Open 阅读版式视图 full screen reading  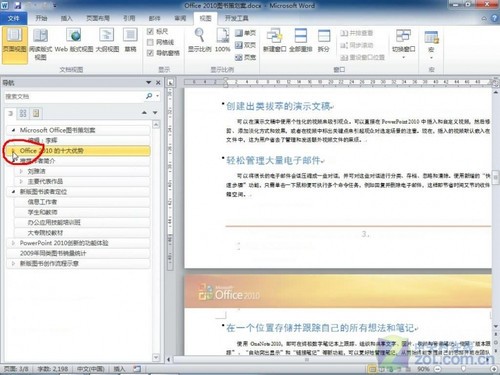point(40,45)
